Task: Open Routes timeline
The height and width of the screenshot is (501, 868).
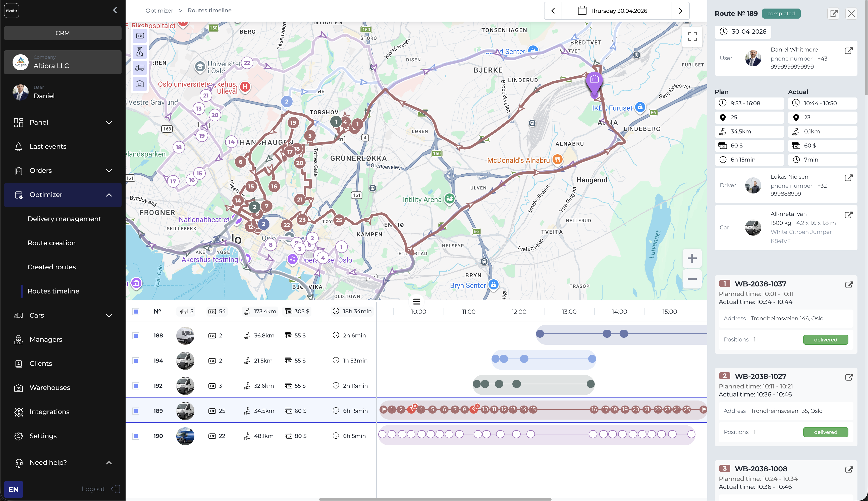Action: point(53,291)
